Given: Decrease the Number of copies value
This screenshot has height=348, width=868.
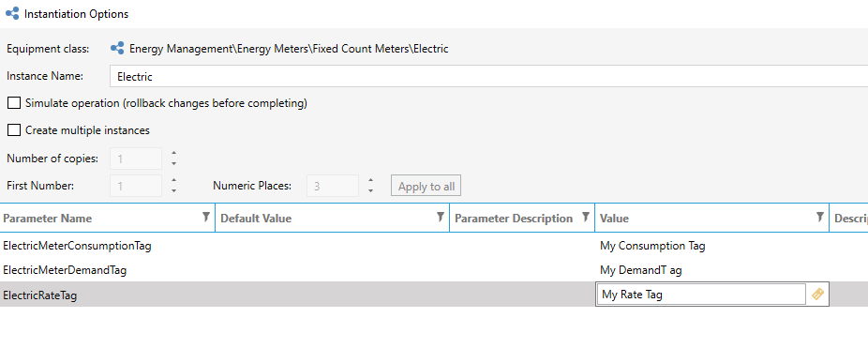Looking at the screenshot, I should 173,163.
